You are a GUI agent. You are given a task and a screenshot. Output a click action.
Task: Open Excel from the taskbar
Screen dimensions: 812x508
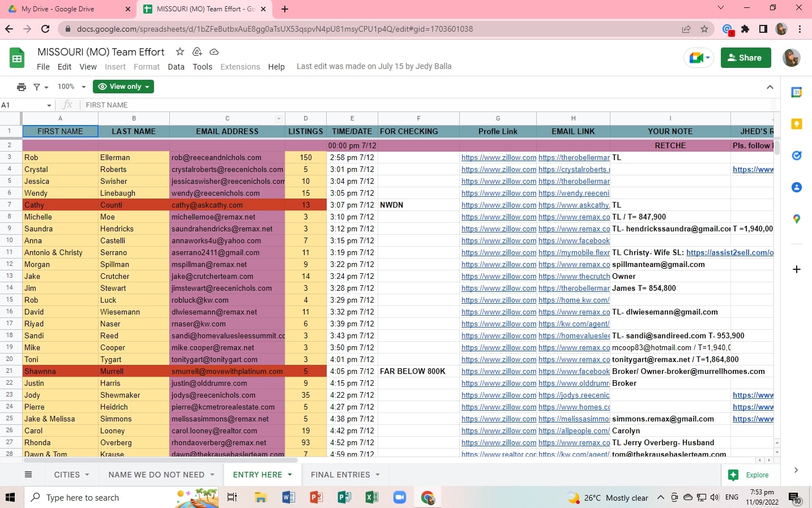(371, 497)
